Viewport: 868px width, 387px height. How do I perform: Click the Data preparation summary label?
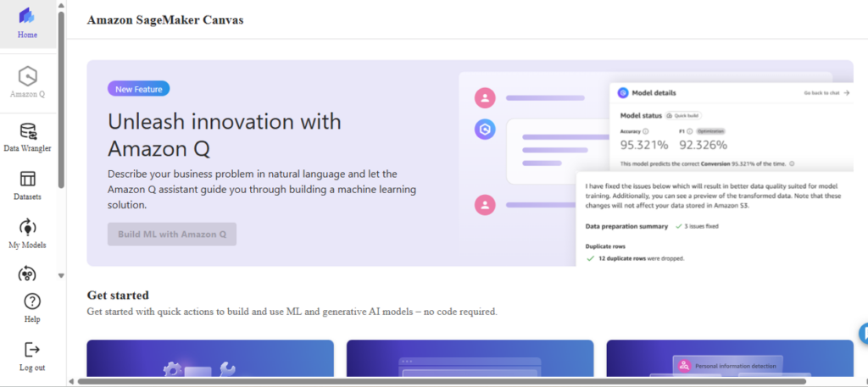point(626,226)
